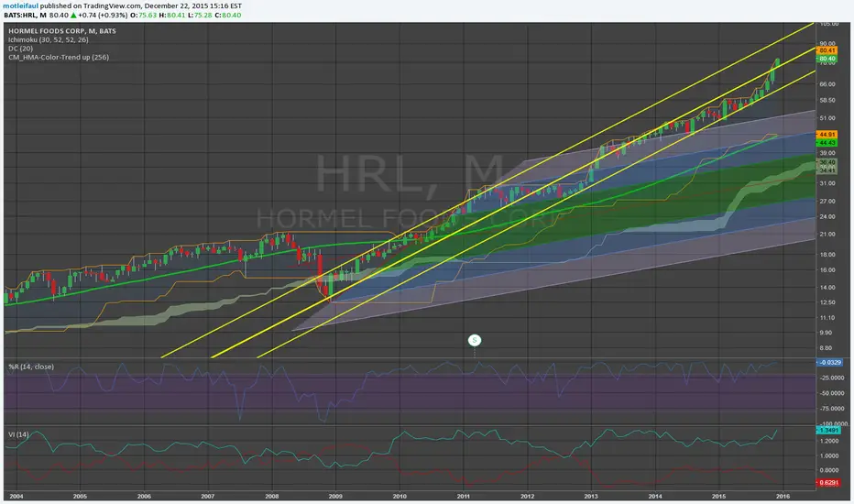This screenshot has width=854, height=504.
Task: Click the 12.50 value on price axis
Action: (x=827, y=301)
